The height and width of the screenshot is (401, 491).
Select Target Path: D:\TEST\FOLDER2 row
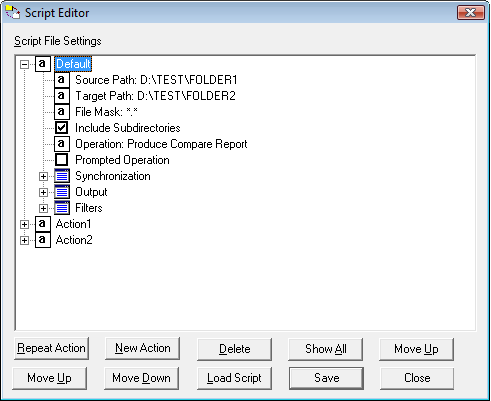[155, 96]
